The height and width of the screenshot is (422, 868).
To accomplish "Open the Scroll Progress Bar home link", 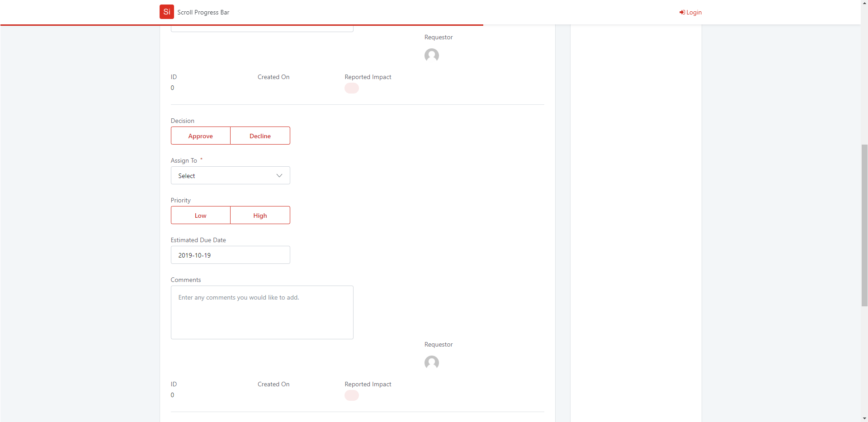I will [203, 12].
